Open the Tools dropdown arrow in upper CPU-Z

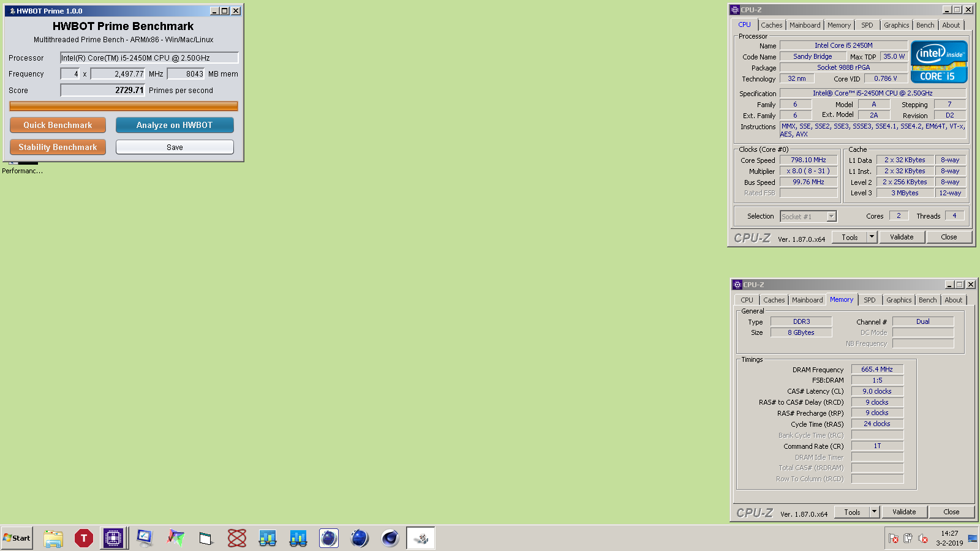[x=873, y=237]
